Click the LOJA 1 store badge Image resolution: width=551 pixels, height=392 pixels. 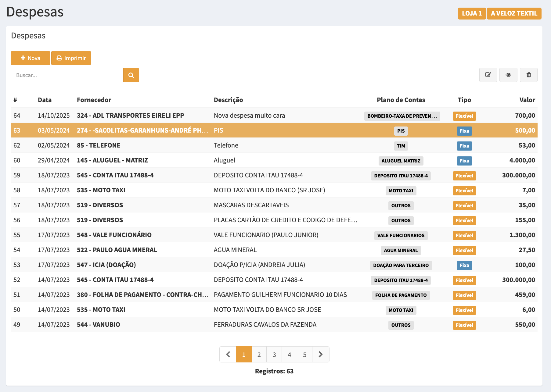[x=471, y=13]
